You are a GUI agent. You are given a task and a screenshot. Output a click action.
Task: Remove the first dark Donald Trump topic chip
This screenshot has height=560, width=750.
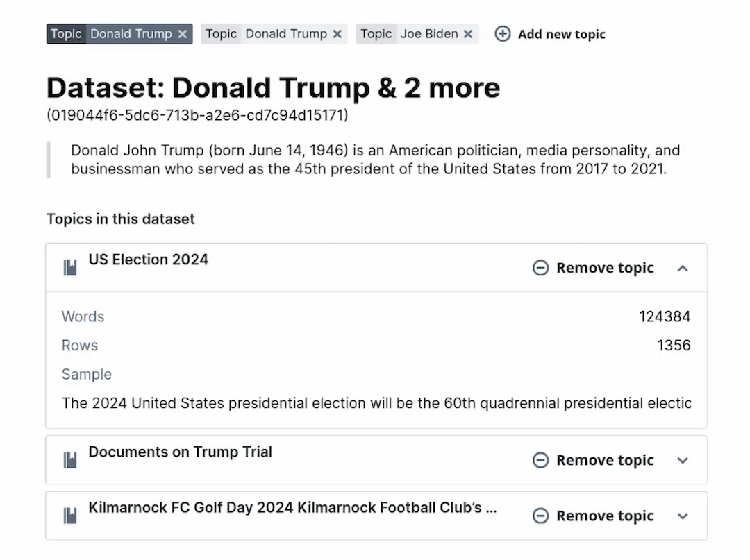[x=182, y=34]
